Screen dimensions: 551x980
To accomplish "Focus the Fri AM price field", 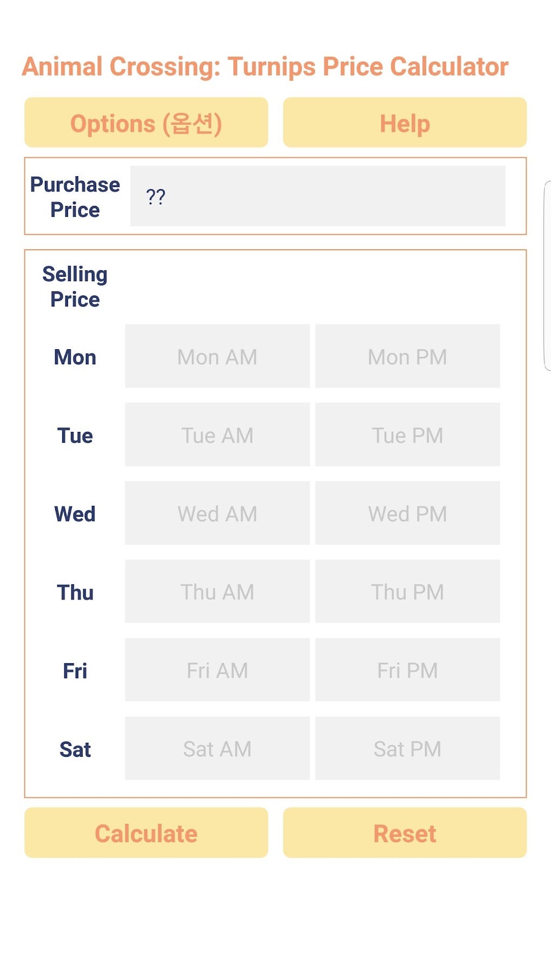I will [217, 670].
